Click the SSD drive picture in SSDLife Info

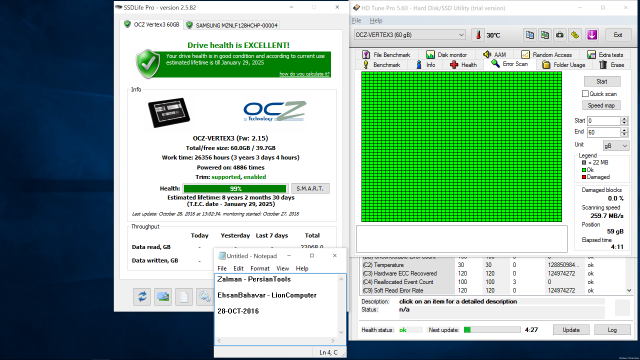pos(169,112)
